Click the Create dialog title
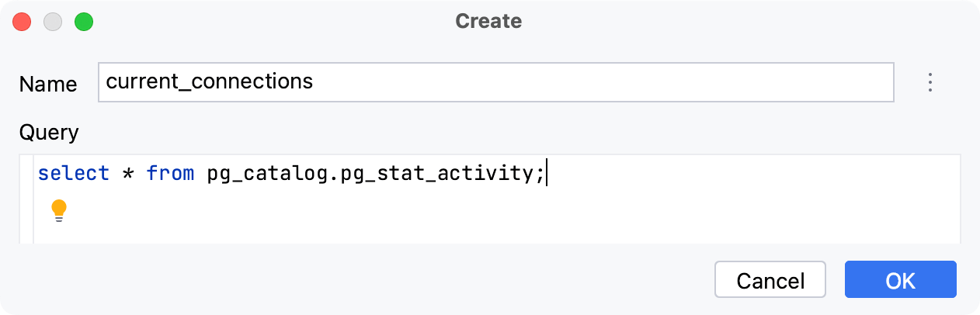Viewport: 980px width, 315px height. 488,21
